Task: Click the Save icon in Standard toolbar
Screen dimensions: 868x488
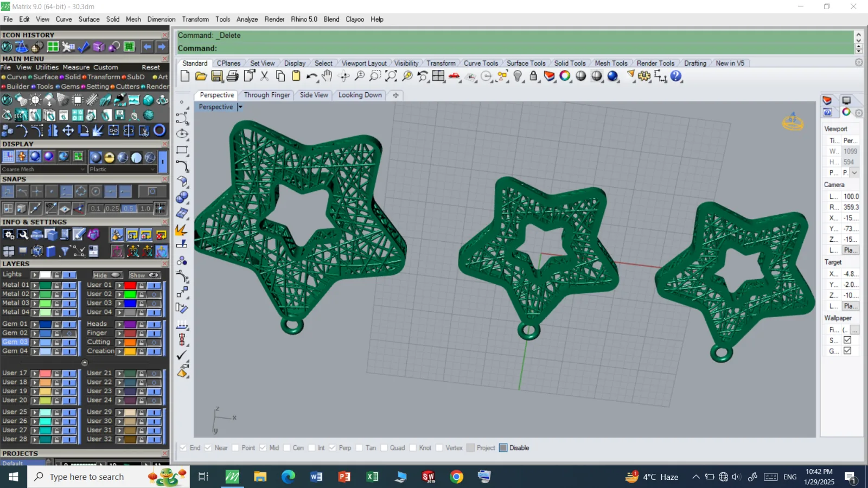Action: coord(217,76)
